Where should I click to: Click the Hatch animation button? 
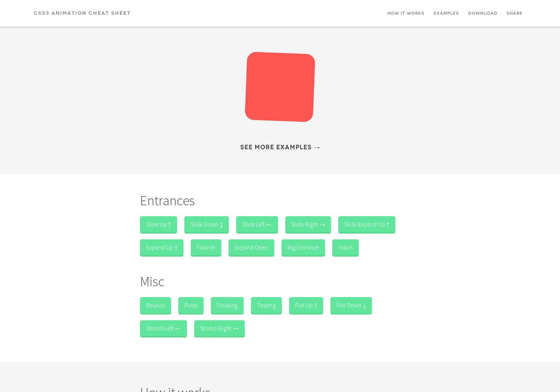tap(345, 248)
